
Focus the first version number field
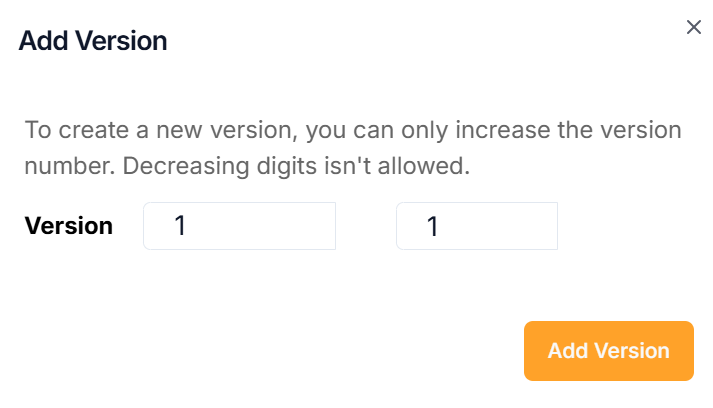(239, 226)
